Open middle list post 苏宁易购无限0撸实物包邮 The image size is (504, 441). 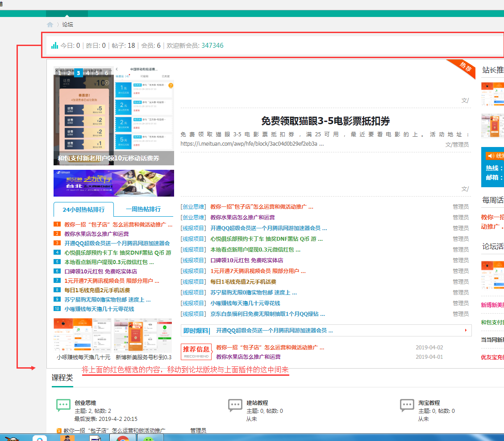[x=254, y=292]
